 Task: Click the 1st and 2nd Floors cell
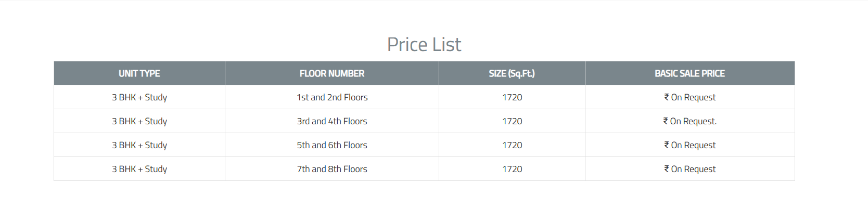pyautogui.click(x=332, y=97)
